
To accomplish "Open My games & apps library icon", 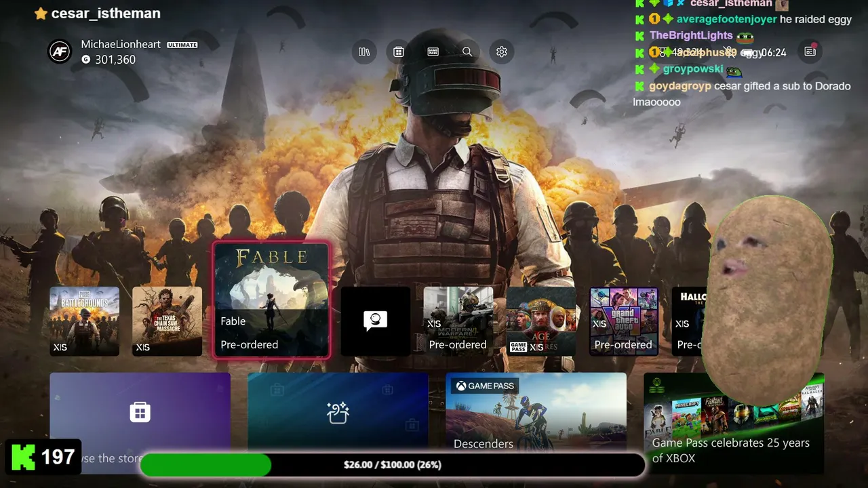I will pyautogui.click(x=364, y=52).
